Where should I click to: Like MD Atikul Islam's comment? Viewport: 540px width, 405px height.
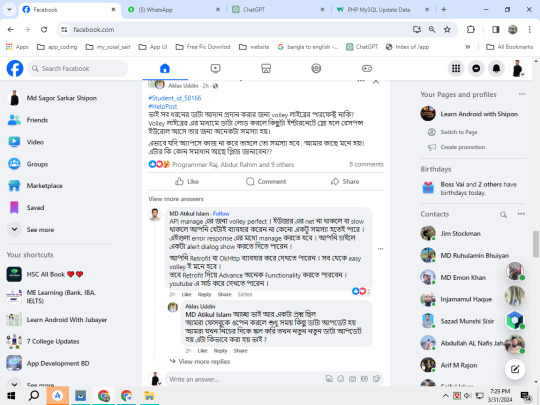(x=186, y=294)
